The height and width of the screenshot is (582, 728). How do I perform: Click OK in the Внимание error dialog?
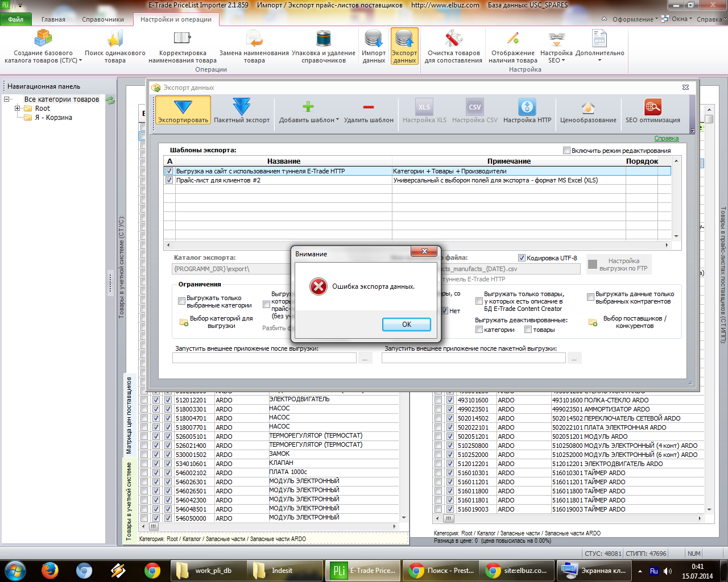(407, 325)
